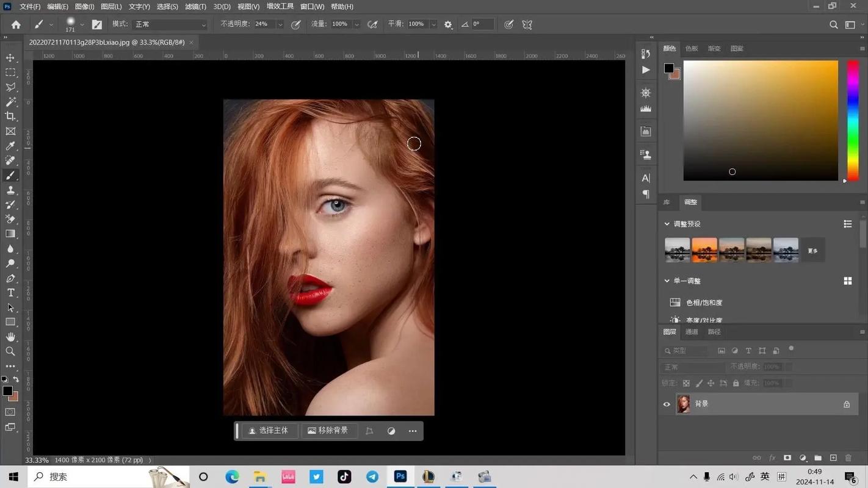The width and height of the screenshot is (868, 488).
Task: Pick the Eyedropper tool
Action: (10, 146)
